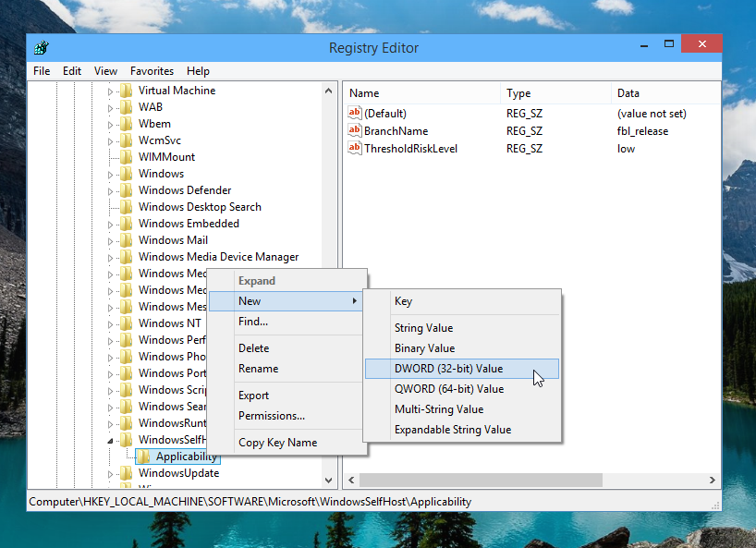
Task: Click the Windows Embedded folder icon
Action: coord(127,224)
